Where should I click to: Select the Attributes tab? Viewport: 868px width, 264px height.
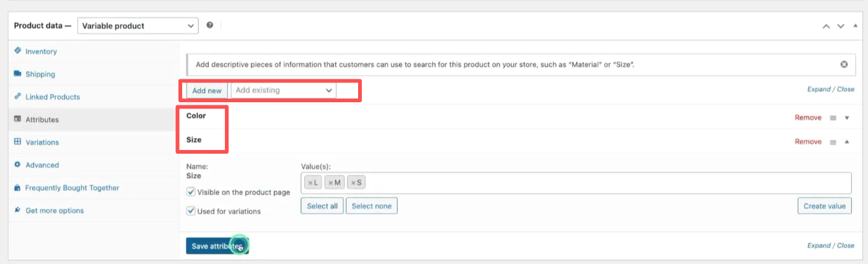tap(42, 120)
